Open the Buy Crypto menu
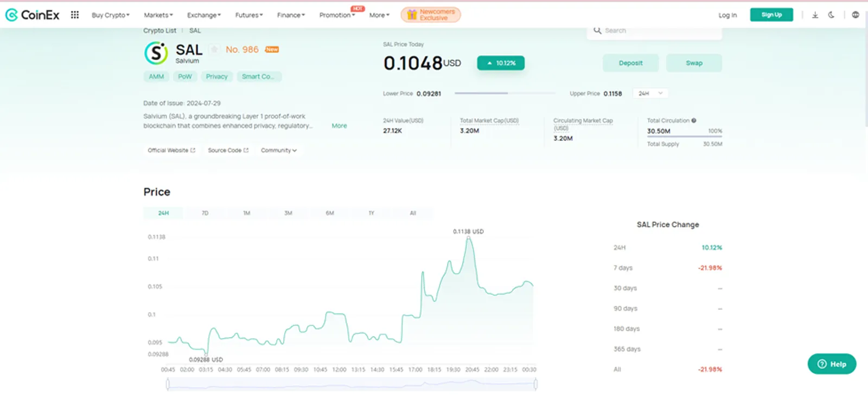The image size is (868, 401). coord(111,15)
